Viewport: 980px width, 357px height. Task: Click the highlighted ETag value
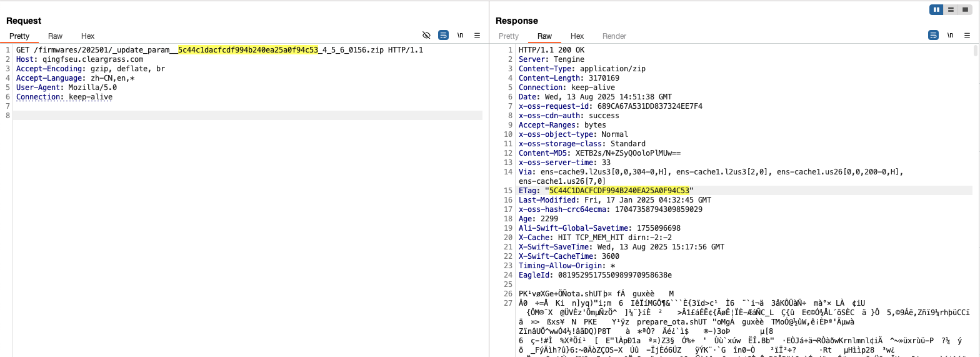point(619,191)
